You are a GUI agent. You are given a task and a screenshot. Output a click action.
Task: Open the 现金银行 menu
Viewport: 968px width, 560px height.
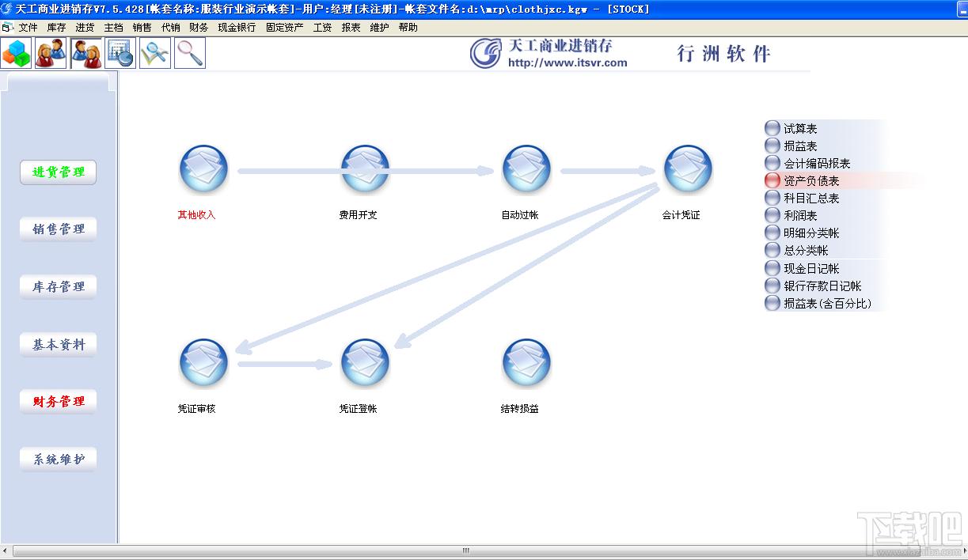(237, 27)
